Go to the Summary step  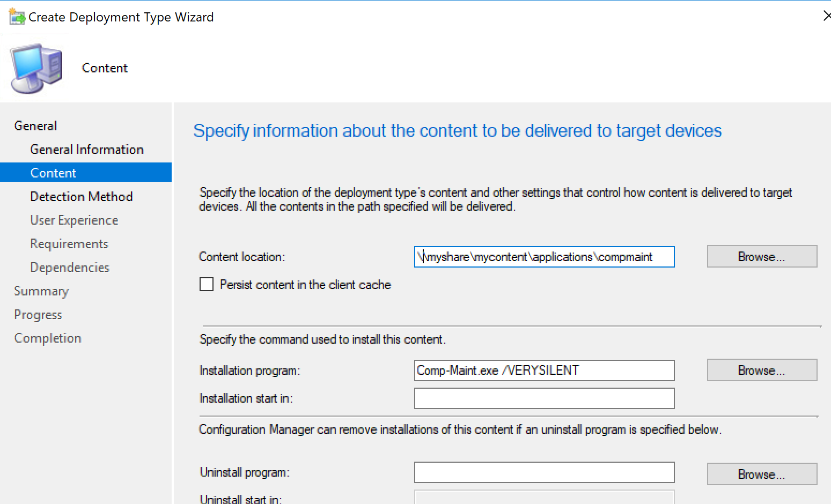pyautogui.click(x=41, y=291)
